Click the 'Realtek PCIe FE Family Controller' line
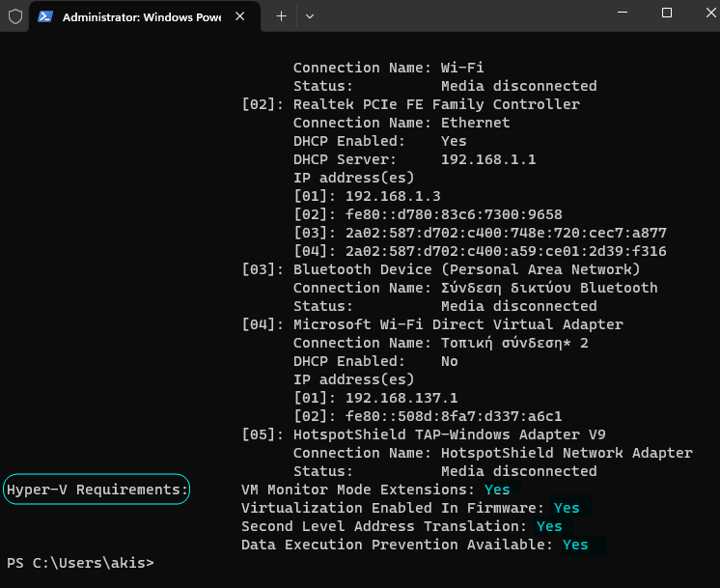 [436, 104]
